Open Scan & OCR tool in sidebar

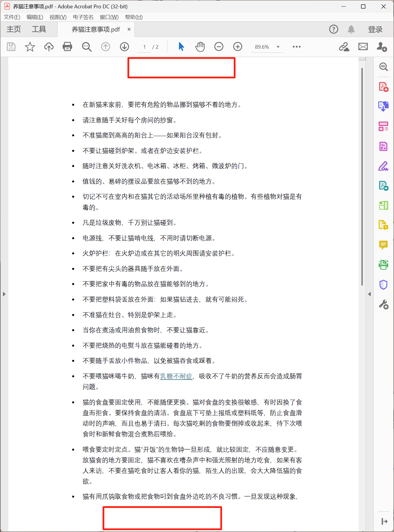(x=383, y=265)
